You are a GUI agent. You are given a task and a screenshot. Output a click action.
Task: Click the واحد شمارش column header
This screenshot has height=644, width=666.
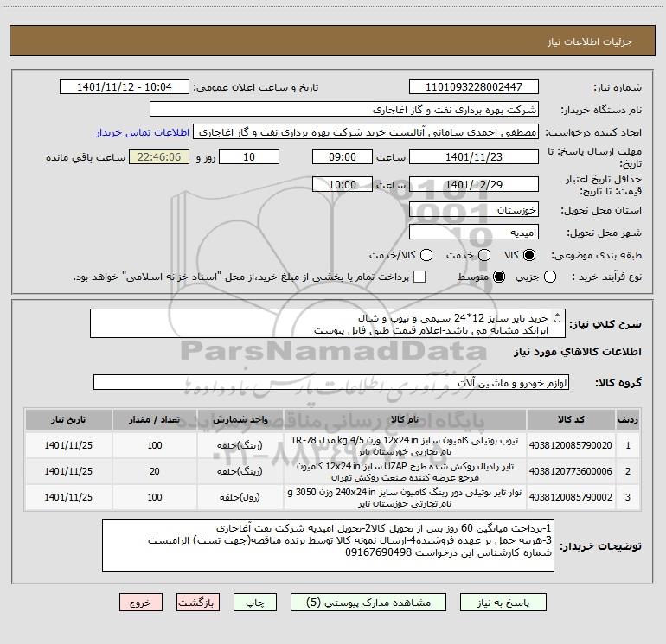coord(240,420)
